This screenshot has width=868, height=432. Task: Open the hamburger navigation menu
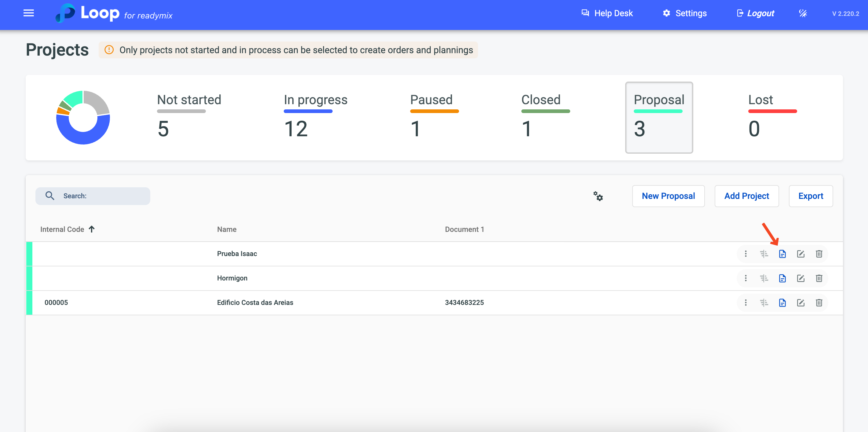pyautogui.click(x=29, y=13)
